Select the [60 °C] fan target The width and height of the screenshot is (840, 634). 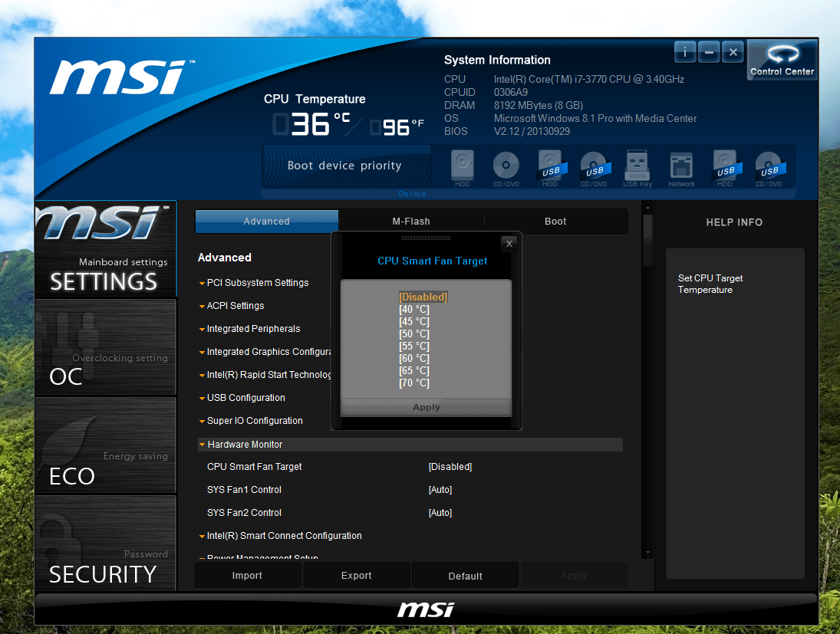click(x=414, y=359)
